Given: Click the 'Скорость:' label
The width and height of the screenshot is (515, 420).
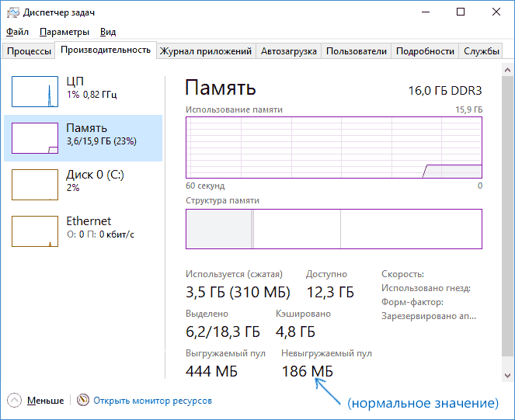Looking at the screenshot, I should point(402,274).
